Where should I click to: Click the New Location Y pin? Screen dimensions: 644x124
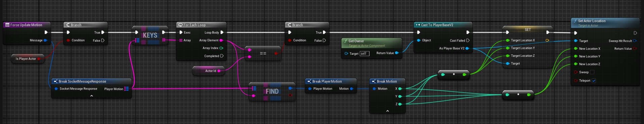click(576, 56)
